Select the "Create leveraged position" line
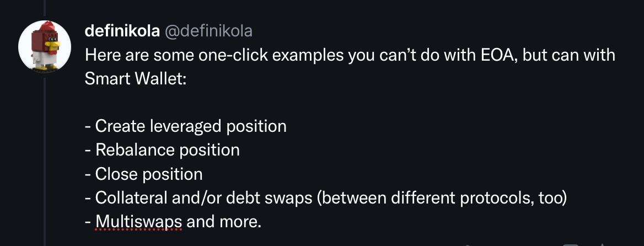The width and height of the screenshot is (644, 246). tap(186, 126)
